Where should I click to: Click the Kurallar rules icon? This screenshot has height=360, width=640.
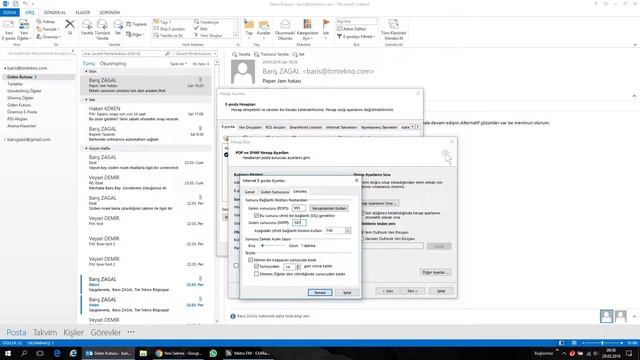pyautogui.click(x=264, y=24)
